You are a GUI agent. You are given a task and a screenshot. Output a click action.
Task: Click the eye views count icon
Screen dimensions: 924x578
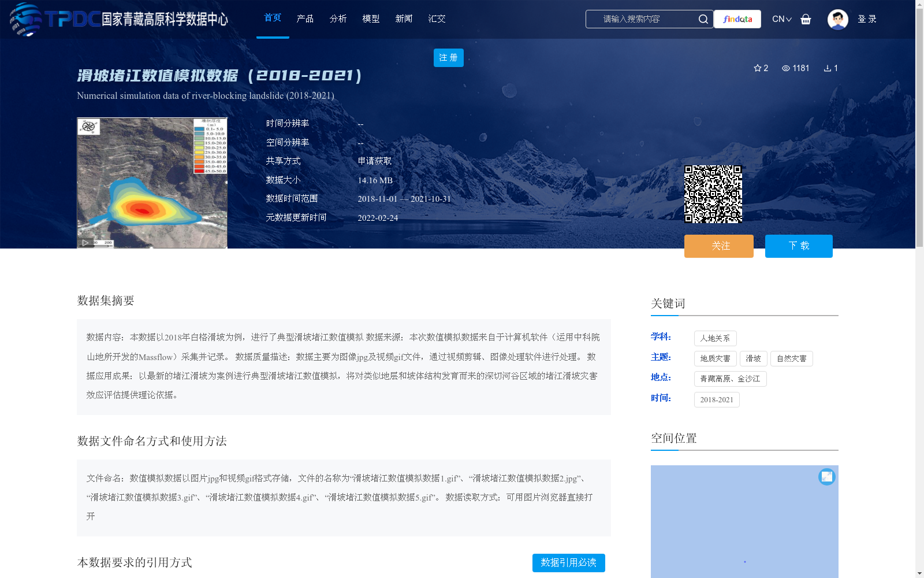[786, 68]
